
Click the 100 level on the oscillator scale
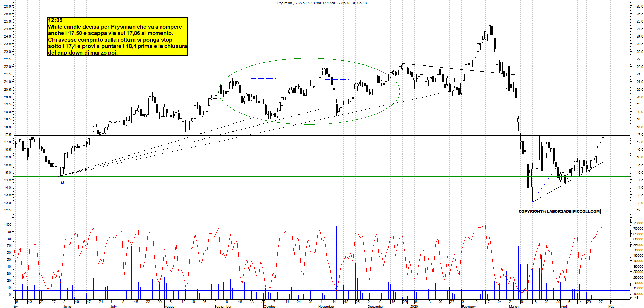pos(8,224)
